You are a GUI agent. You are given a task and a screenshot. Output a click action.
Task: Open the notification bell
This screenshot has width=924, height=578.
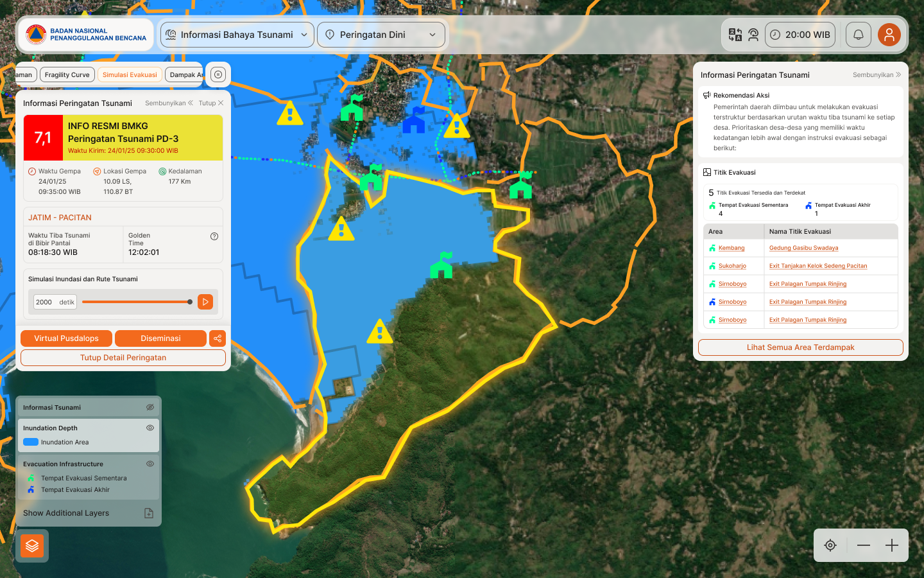pyautogui.click(x=858, y=35)
